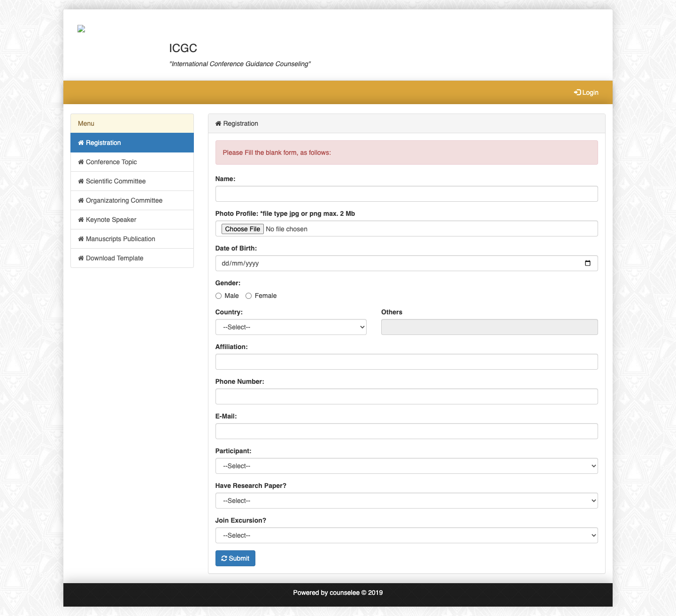Viewport: 676px width, 616px height.
Task: Click home icon beside Scientific Committee
Action: pyautogui.click(x=81, y=181)
